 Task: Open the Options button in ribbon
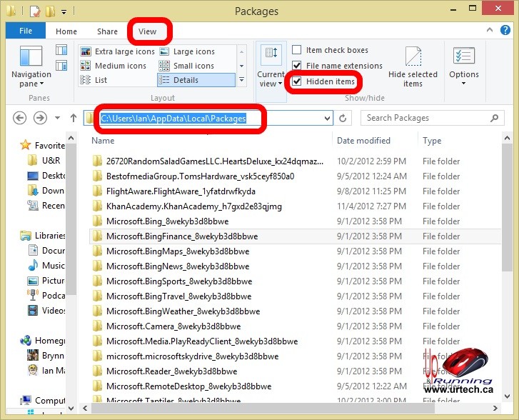[463, 65]
